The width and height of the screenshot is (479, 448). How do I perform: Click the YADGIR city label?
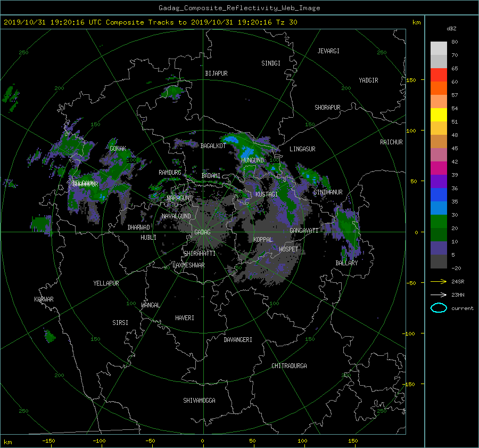(368, 80)
